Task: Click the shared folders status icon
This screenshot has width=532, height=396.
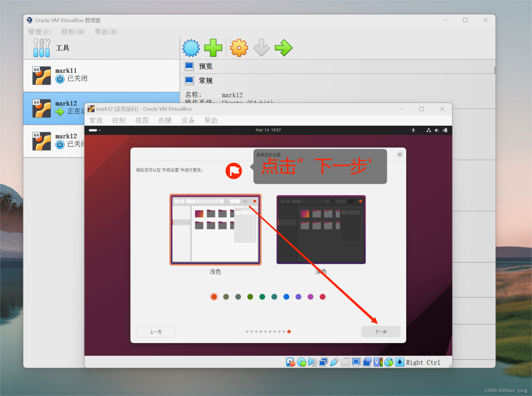Action: [x=345, y=362]
